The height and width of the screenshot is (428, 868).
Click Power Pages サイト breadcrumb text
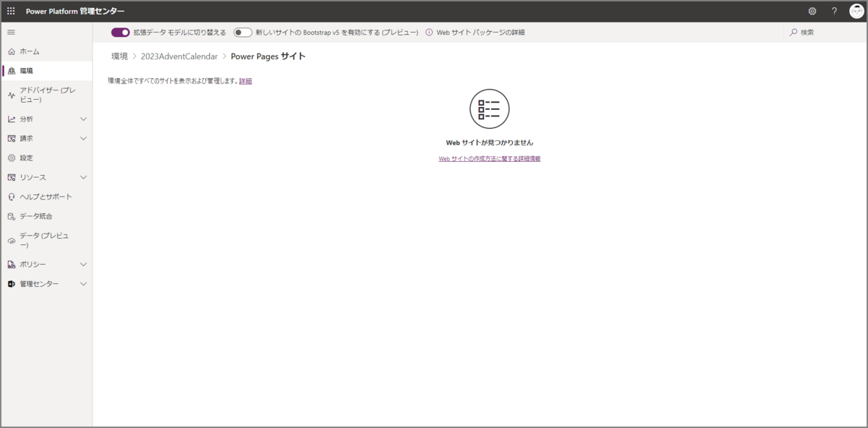tap(268, 56)
